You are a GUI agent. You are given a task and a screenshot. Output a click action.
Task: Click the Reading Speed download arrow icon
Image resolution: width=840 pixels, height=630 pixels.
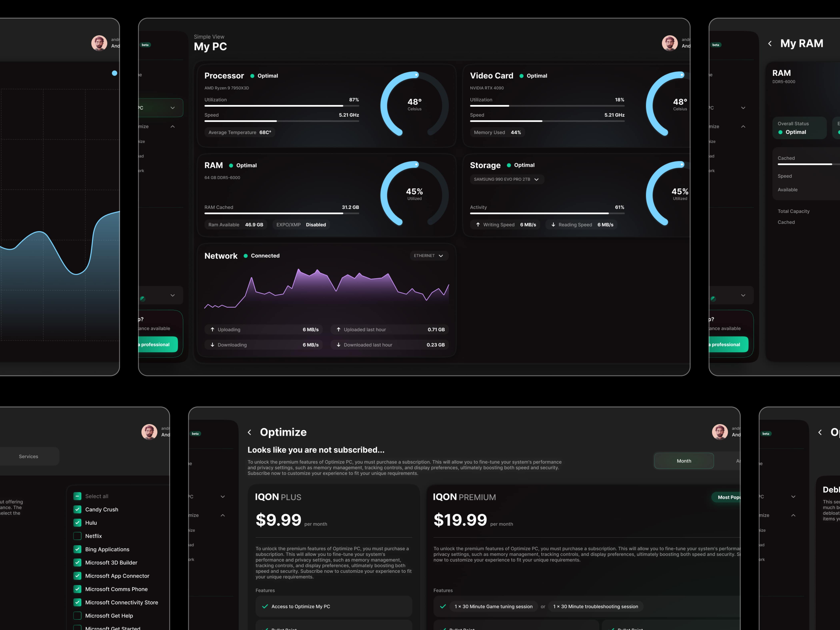(553, 224)
